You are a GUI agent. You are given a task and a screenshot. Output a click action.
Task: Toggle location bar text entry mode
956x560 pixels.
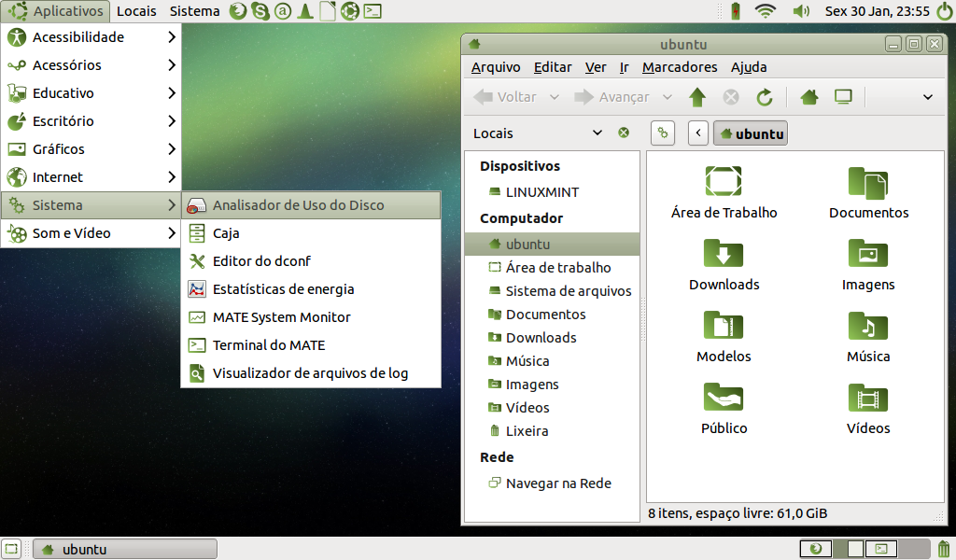coord(663,133)
